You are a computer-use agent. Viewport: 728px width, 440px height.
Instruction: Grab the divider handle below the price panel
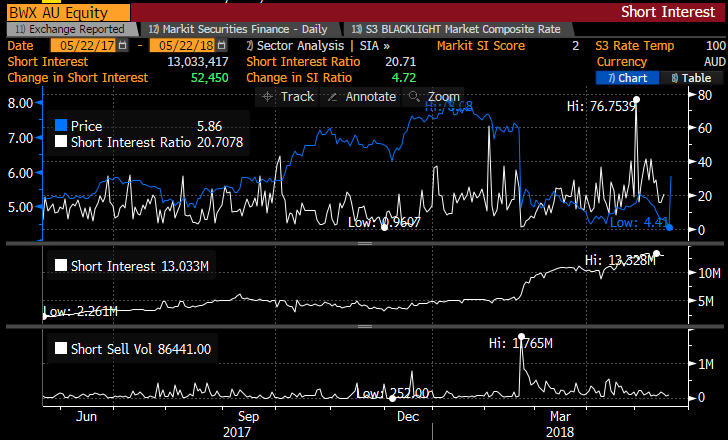(x=365, y=243)
